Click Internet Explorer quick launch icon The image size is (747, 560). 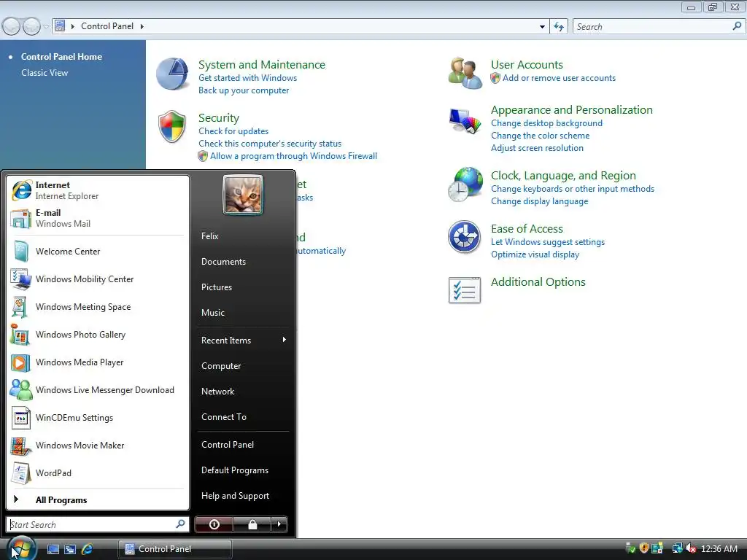88,549
